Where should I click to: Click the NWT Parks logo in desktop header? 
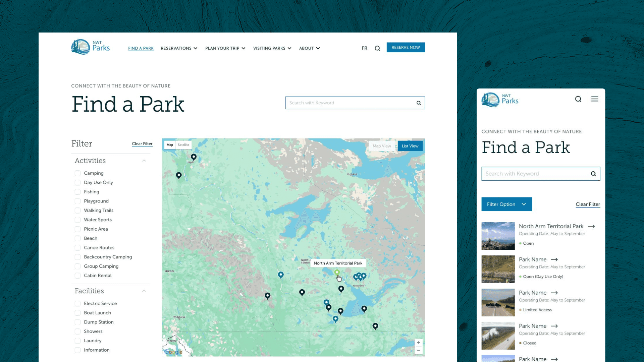[x=91, y=46]
